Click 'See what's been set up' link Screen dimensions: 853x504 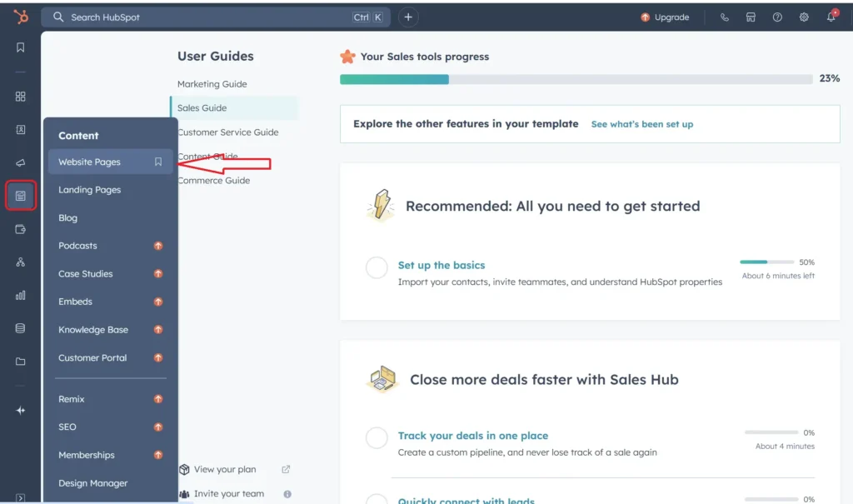(x=642, y=124)
